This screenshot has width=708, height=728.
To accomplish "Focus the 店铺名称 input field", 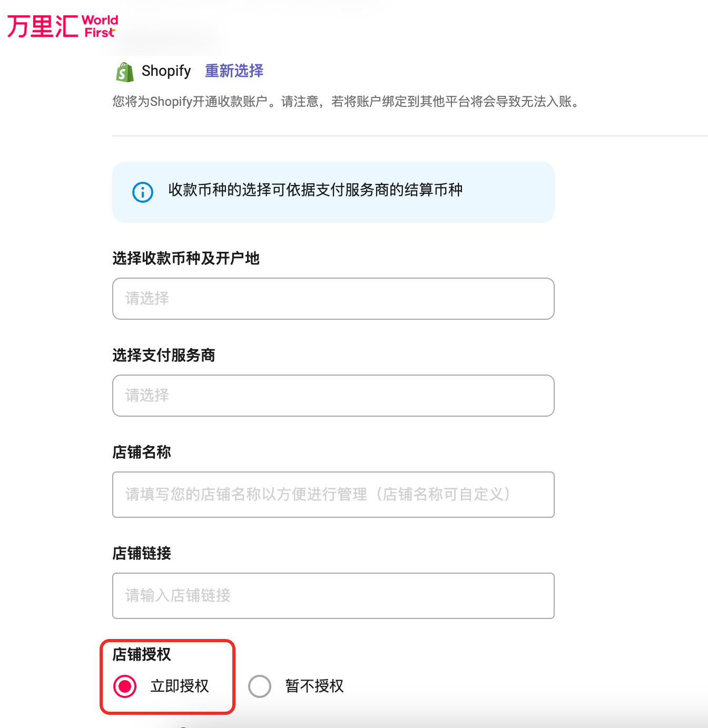I will coord(333,495).
